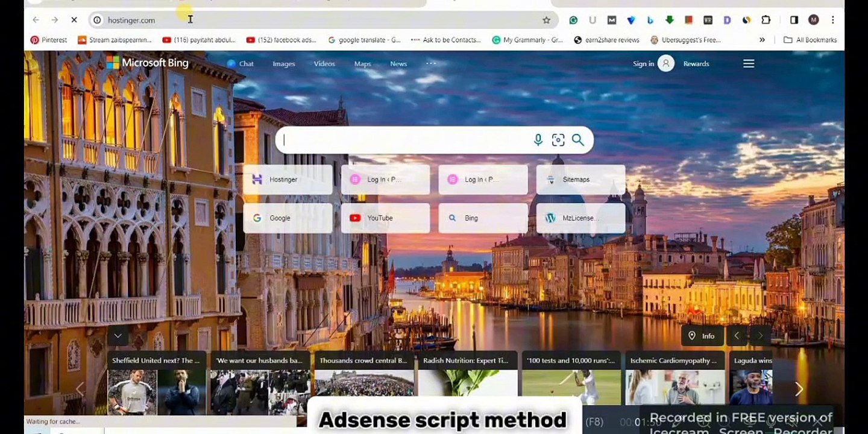Stop loading the page with the X button

(74, 20)
